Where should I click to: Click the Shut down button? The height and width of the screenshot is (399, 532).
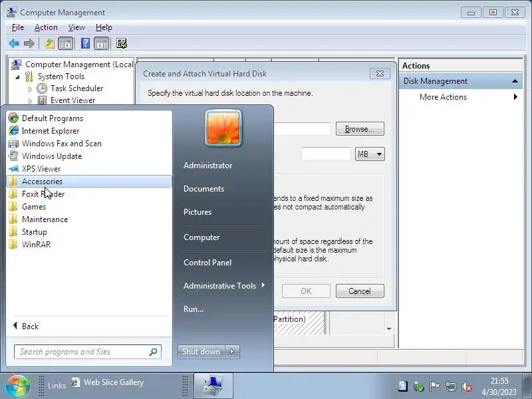[x=201, y=352]
